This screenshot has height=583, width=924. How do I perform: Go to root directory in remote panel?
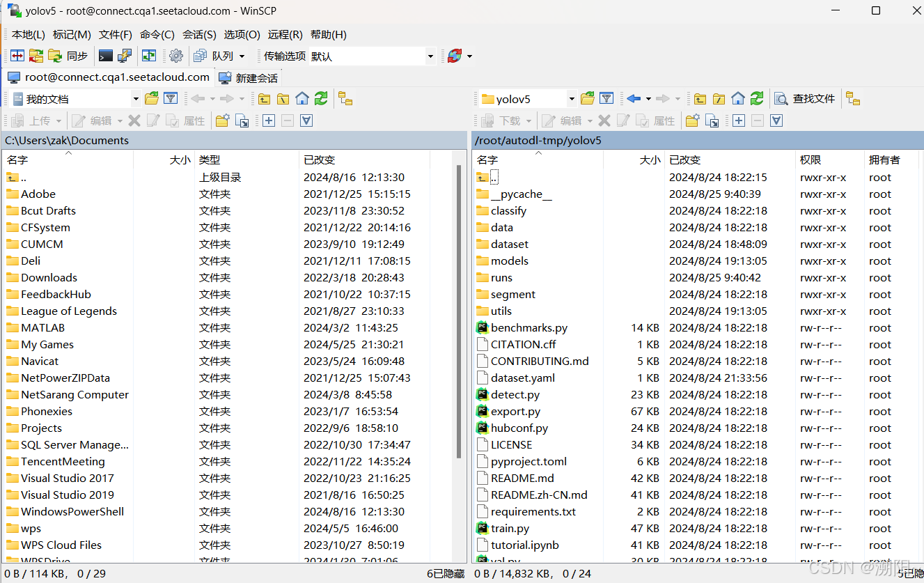pos(719,99)
